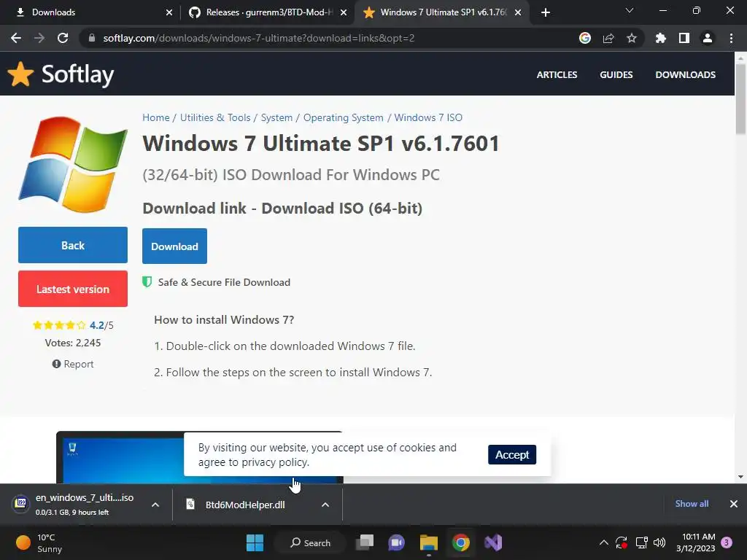
Task: Open File Explorer from taskbar
Action: point(429,542)
